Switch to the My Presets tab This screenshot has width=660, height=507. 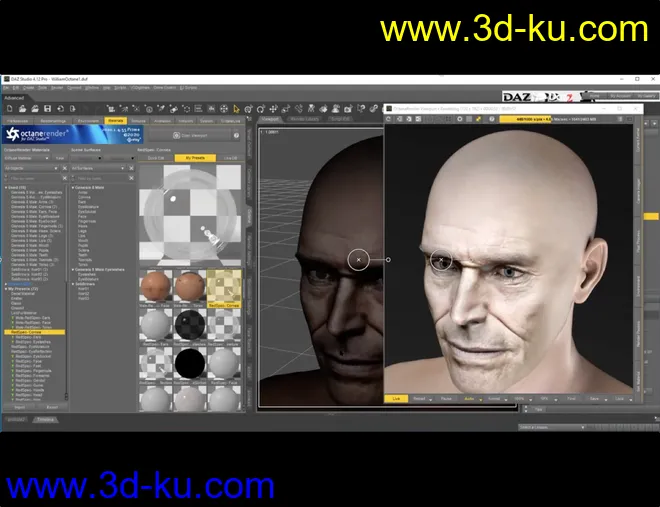point(194,158)
